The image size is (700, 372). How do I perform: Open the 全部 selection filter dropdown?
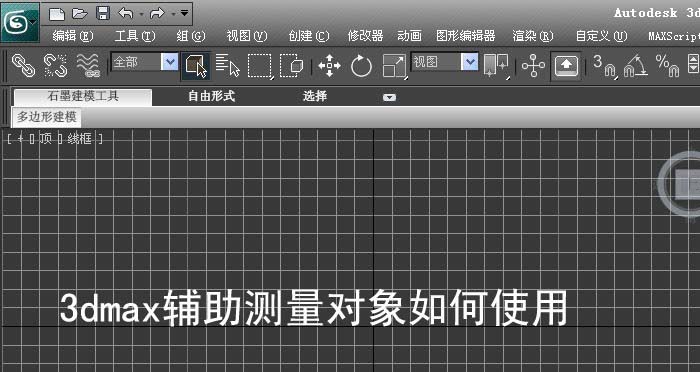tap(145, 62)
